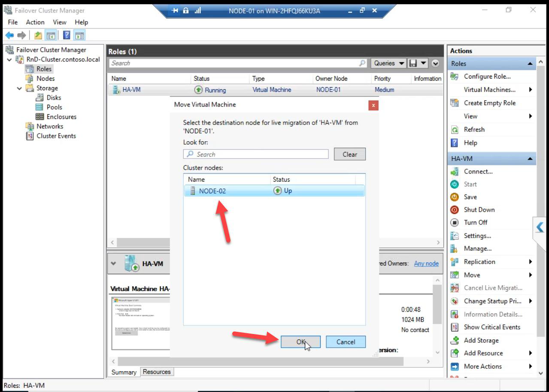Expand the Add Resource submenu arrow
Image resolution: width=549 pixels, height=392 pixels.
531,353
